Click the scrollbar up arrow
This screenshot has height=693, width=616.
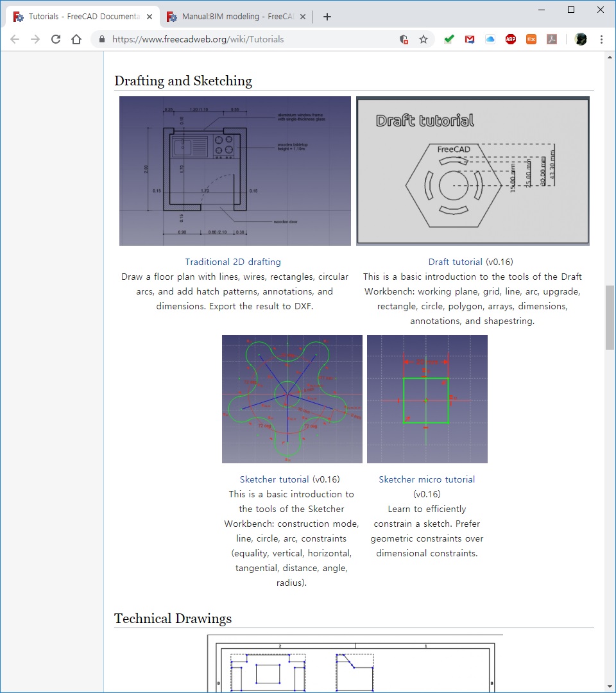pyautogui.click(x=610, y=57)
